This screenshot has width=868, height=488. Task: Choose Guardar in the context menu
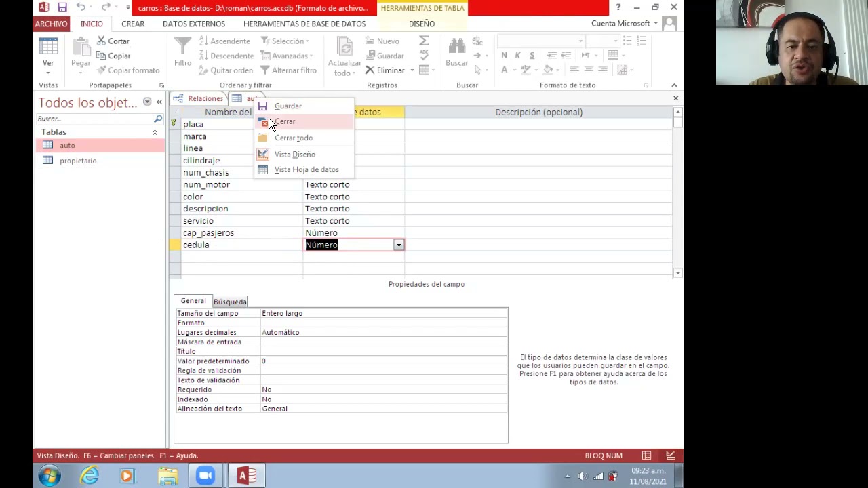[x=304, y=106]
